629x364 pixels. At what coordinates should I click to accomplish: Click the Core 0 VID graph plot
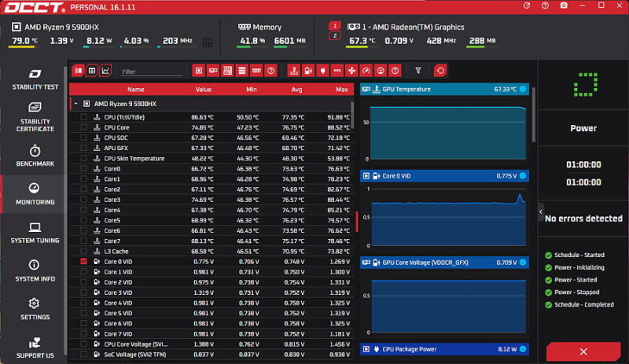447,219
